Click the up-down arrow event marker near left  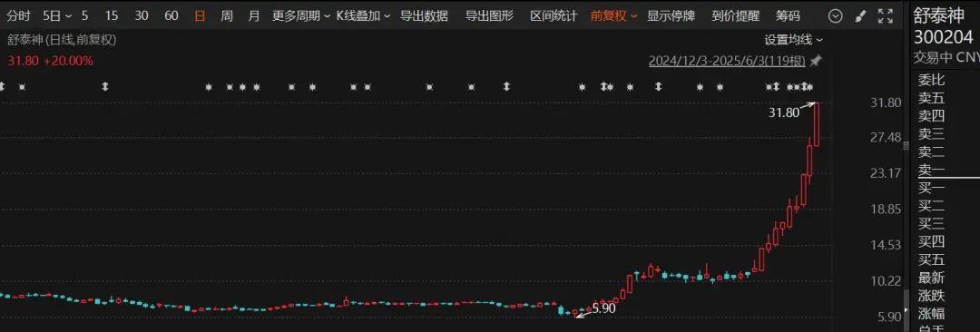point(105,86)
